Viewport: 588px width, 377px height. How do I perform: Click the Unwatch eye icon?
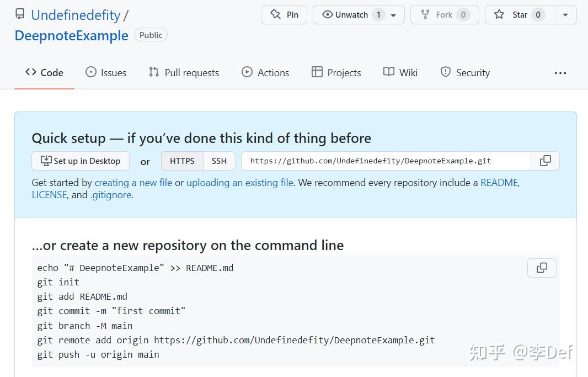pyautogui.click(x=327, y=14)
